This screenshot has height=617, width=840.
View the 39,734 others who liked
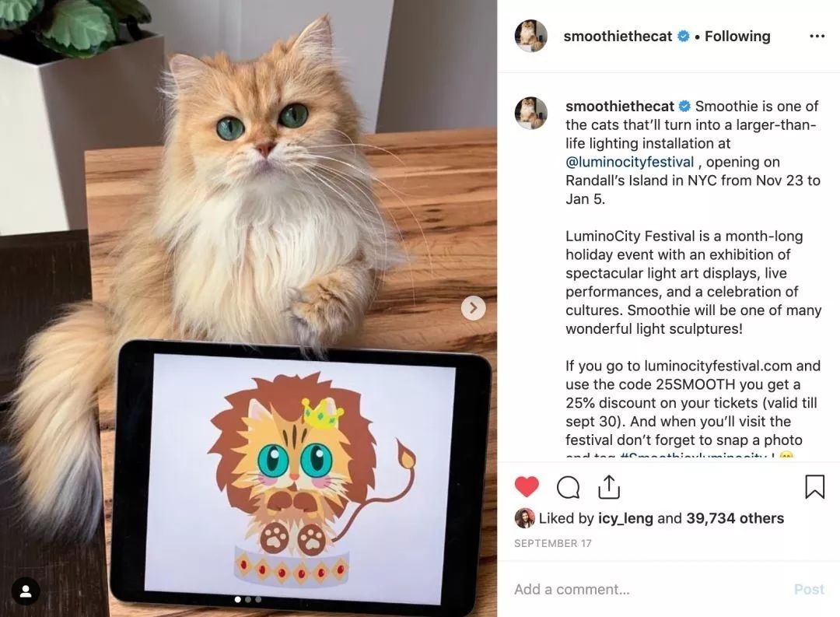[735, 518]
